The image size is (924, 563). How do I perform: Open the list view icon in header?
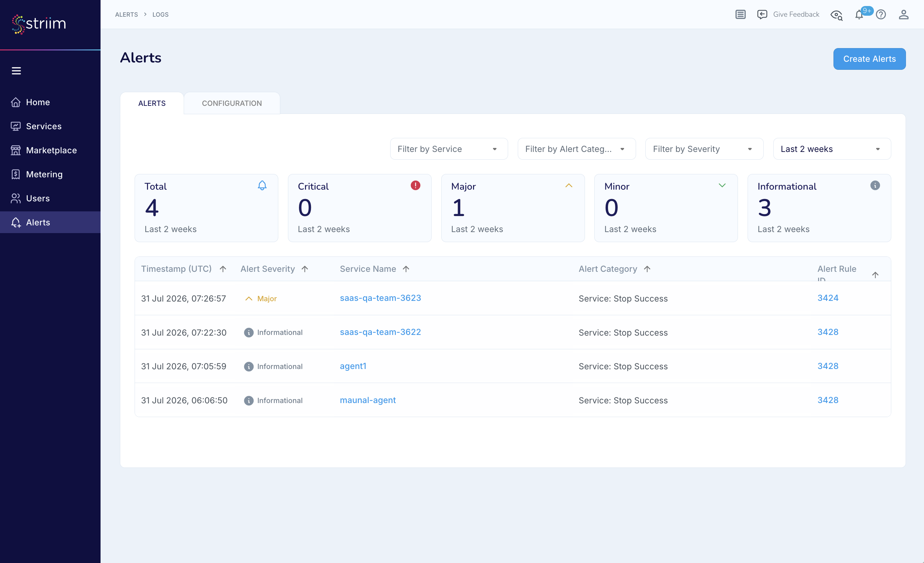click(x=740, y=14)
